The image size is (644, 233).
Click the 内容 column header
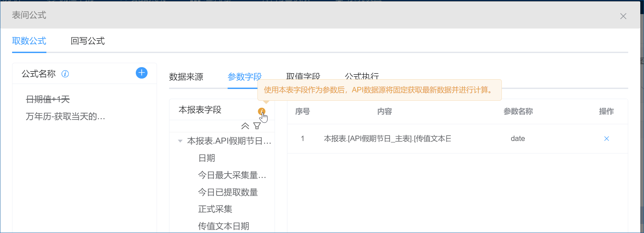[385, 111]
